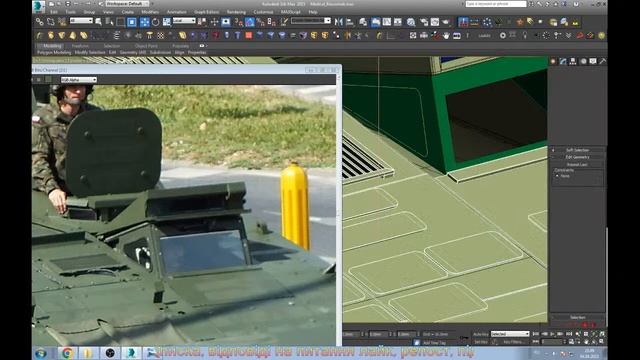The width and height of the screenshot is (640, 360).
Task: Click the Play Animation button
Action: click(552, 334)
